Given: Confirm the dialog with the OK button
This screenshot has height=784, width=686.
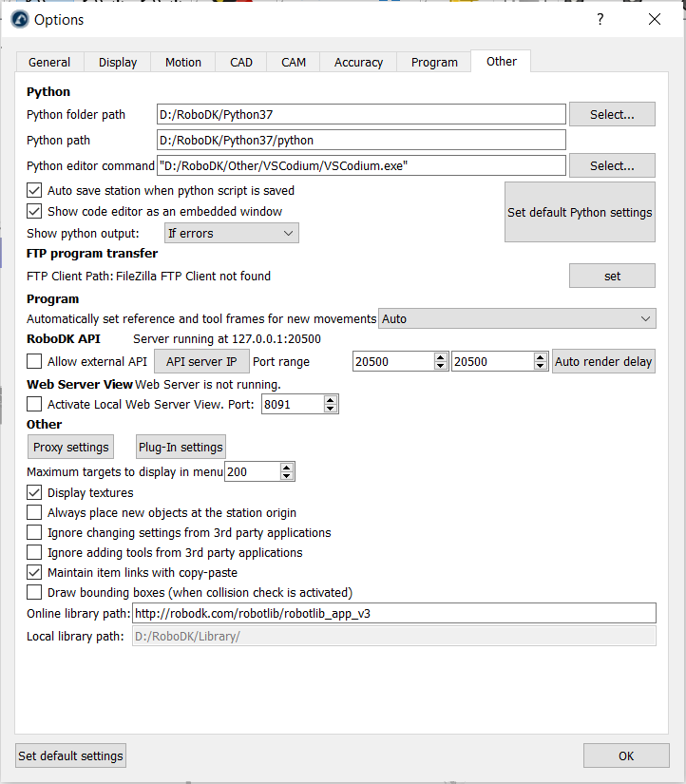Looking at the screenshot, I should coord(626,756).
